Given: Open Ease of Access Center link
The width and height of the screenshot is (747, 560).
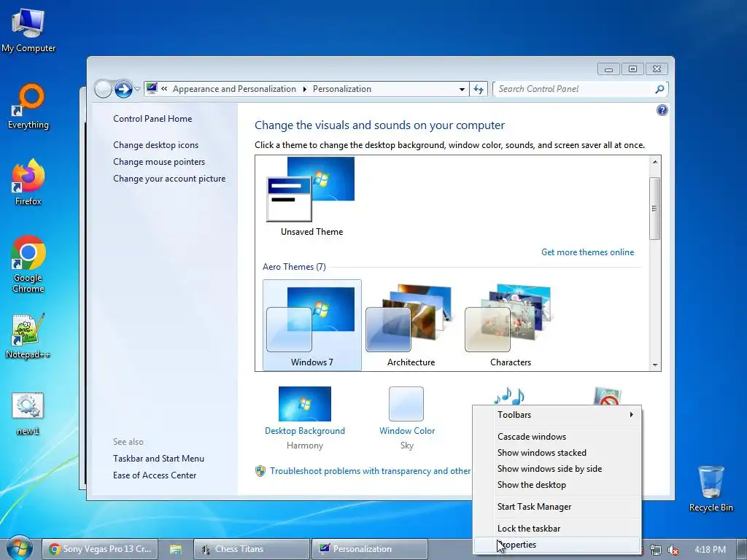Looking at the screenshot, I should pyautogui.click(x=155, y=475).
